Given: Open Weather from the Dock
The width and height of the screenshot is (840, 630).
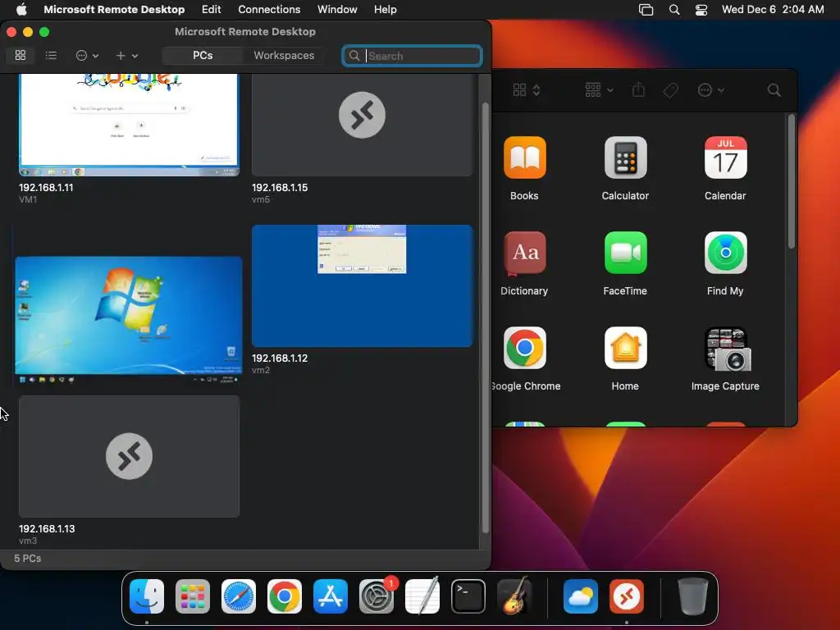Looking at the screenshot, I should pyautogui.click(x=581, y=596).
